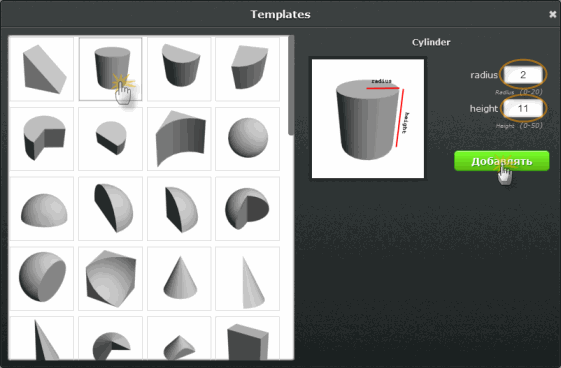This screenshot has height=368, width=561.
Task: Pick the sphere with wedge cut-out template
Action: pyautogui.click(x=248, y=208)
